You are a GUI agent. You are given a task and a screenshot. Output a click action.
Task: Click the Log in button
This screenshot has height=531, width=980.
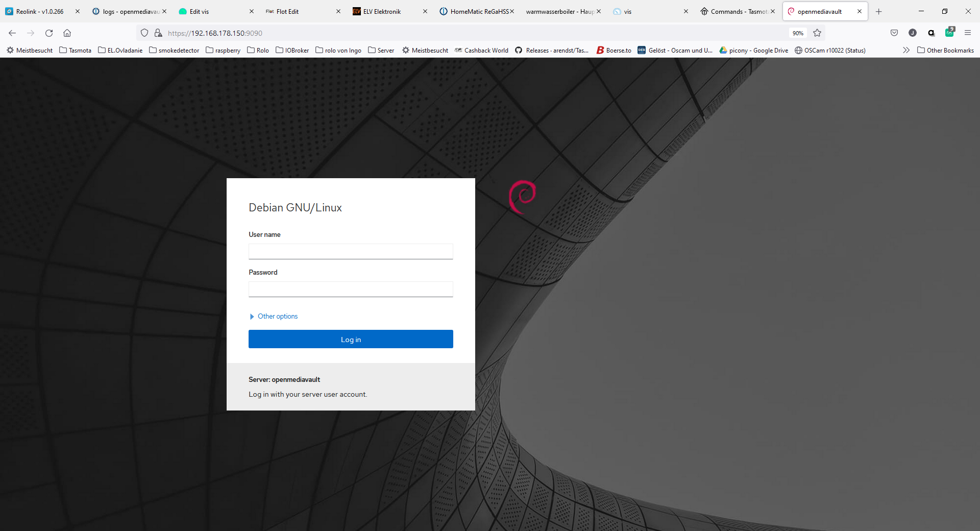(x=351, y=339)
